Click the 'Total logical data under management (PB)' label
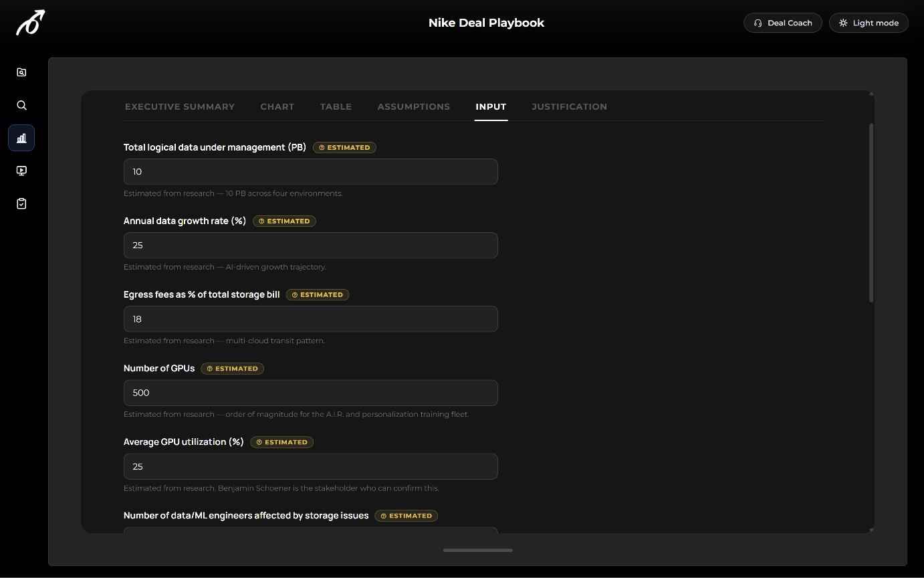The height and width of the screenshot is (578, 924). click(215, 147)
